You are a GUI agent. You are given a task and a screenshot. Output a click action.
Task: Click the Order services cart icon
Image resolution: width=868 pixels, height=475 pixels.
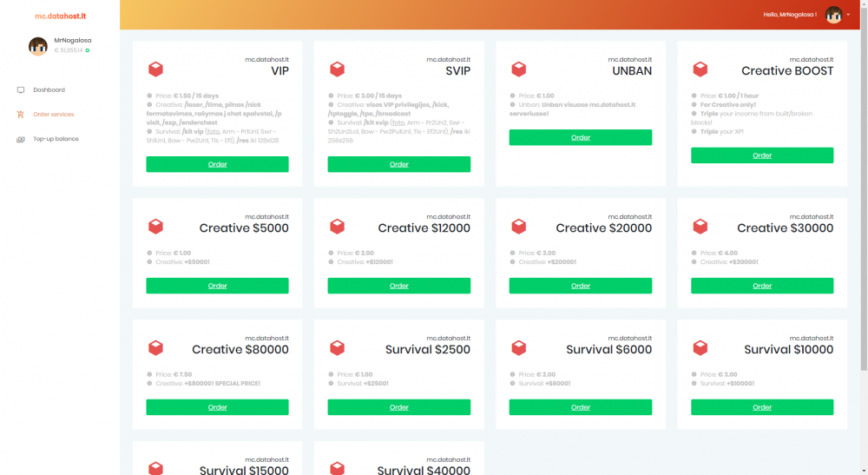pyautogui.click(x=21, y=114)
